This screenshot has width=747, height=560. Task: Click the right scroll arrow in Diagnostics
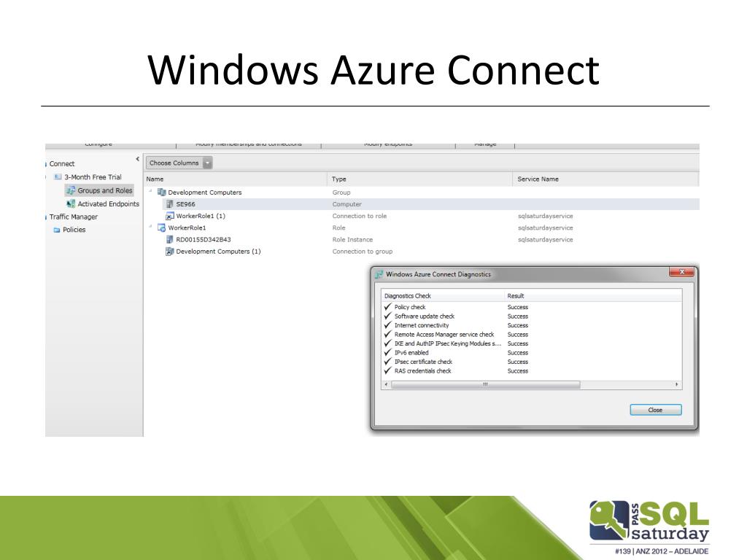tap(677, 384)
